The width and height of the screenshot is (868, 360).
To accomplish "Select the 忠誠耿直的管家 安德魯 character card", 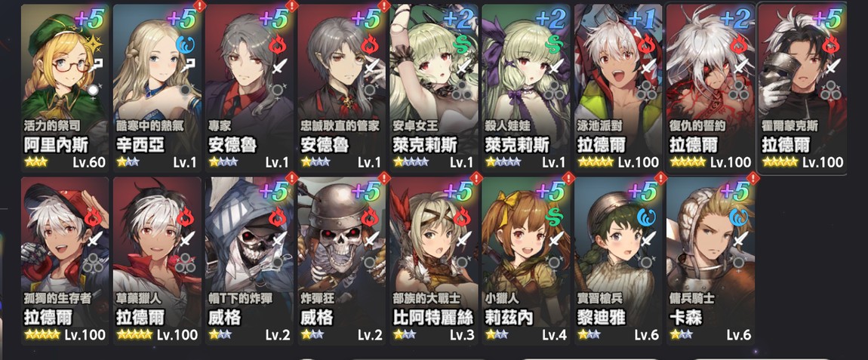I will tap(342, 88).
